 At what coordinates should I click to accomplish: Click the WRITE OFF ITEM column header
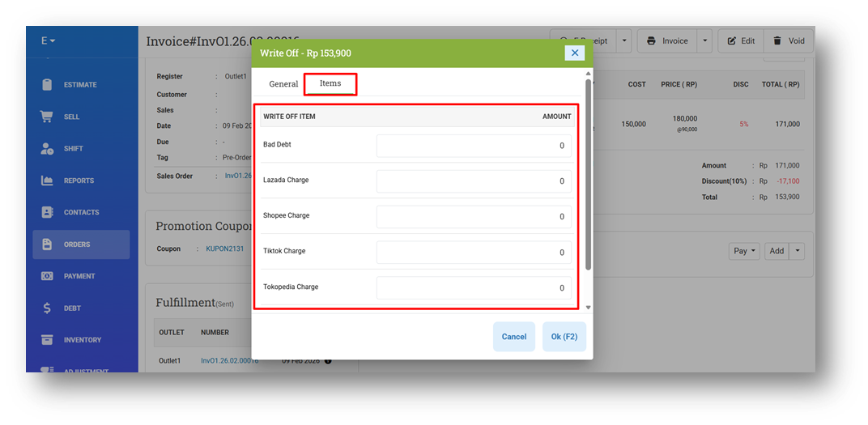tap(290, 117)
